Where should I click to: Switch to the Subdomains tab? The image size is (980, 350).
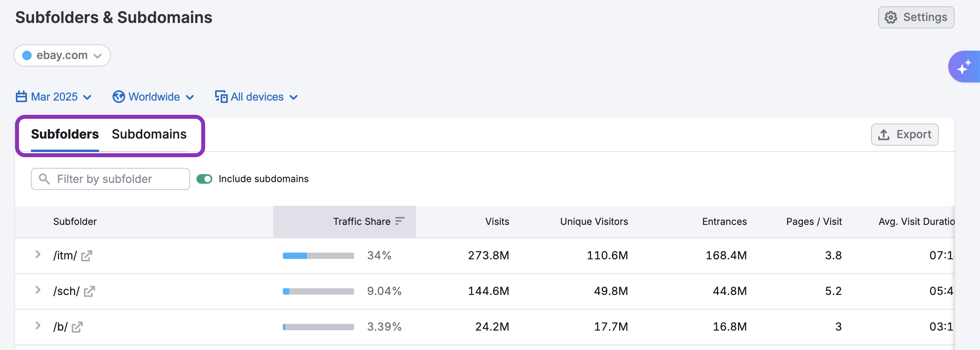click(149, 134)
